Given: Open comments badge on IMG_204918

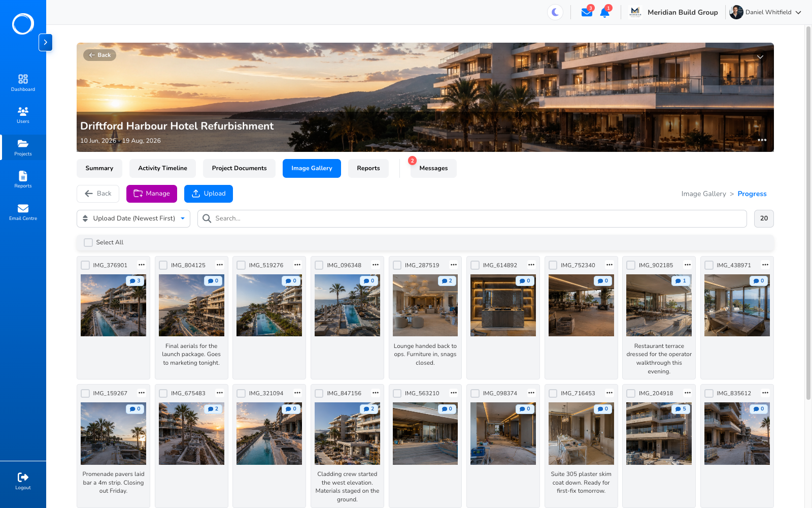Looking at the screenshot, I should tap(681, 409).
